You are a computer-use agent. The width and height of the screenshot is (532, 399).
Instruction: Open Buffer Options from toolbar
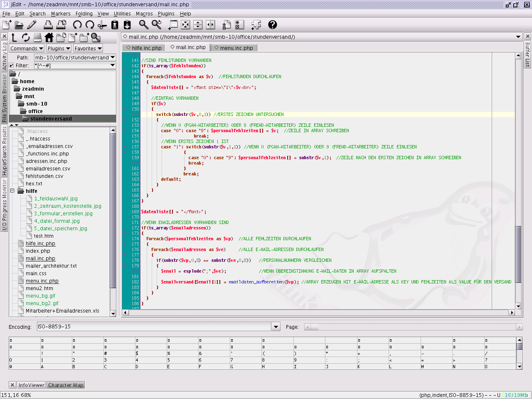tap(227, 25)
